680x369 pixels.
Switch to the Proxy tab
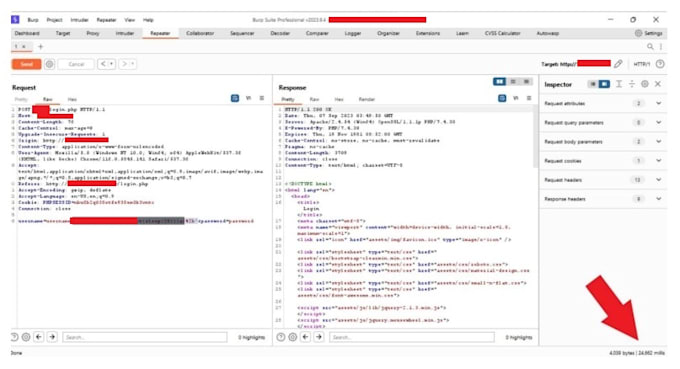pyautogui.click(x=92, y=33)
